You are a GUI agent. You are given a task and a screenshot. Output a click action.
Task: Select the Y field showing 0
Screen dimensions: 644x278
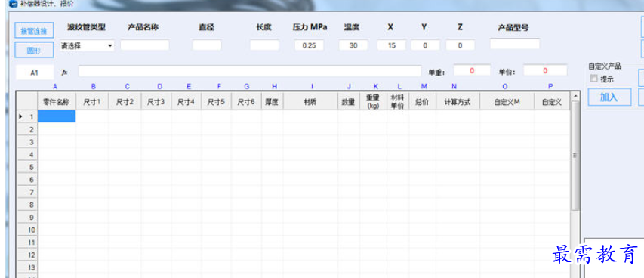[425, 45]
